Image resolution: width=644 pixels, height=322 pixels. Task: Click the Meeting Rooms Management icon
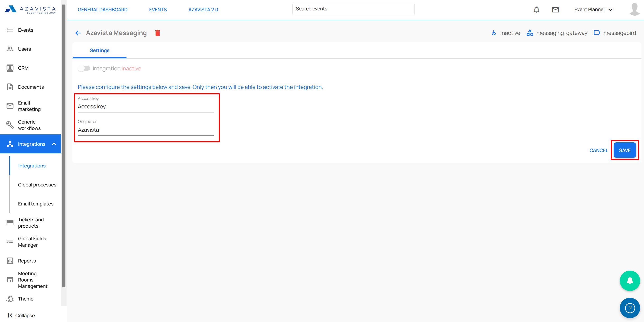point(10,280)
